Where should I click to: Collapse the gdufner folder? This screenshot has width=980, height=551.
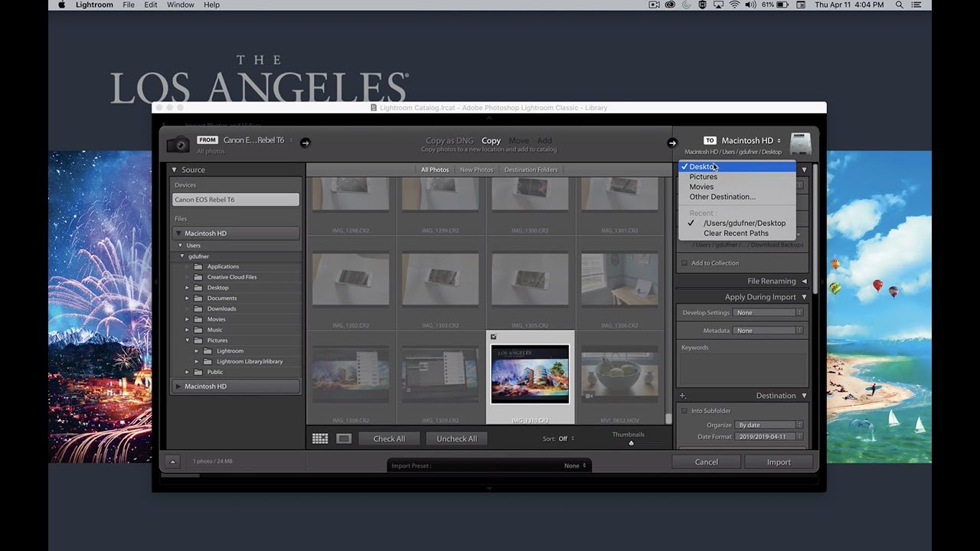182,256
